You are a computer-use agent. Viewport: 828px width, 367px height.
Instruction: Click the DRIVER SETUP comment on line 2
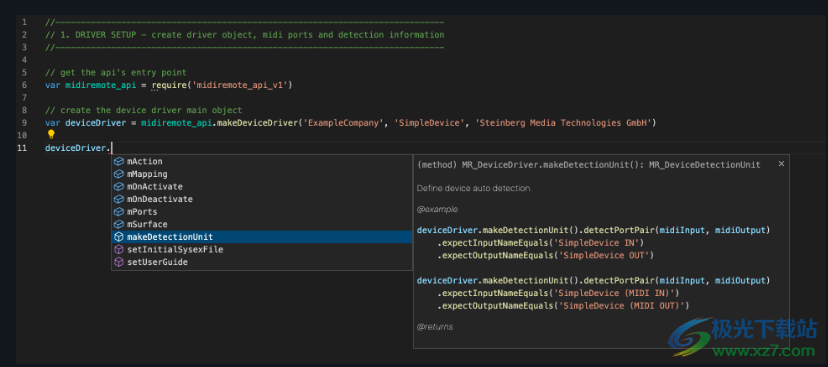pyautogui.click(x=244, y=35)
